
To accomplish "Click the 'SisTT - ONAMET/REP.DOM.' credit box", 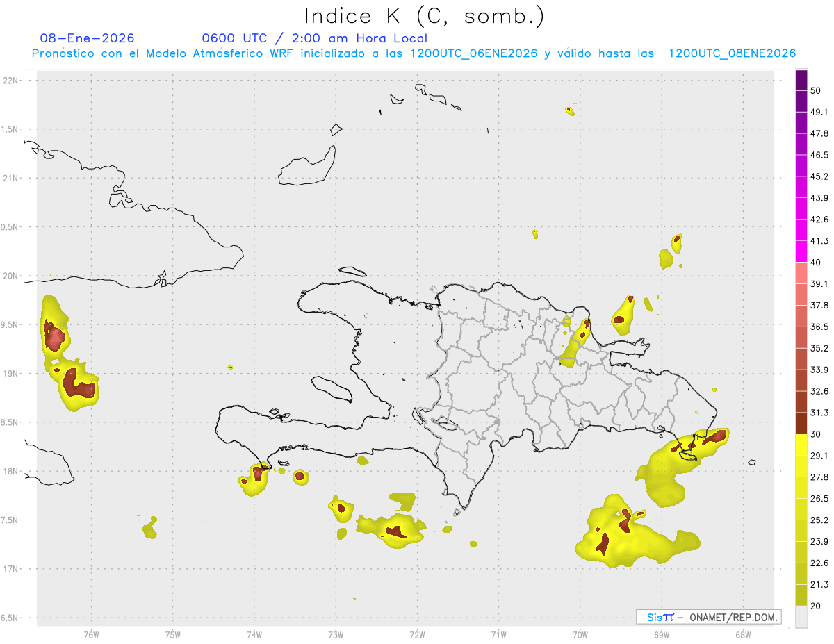I will click(709, 617).
